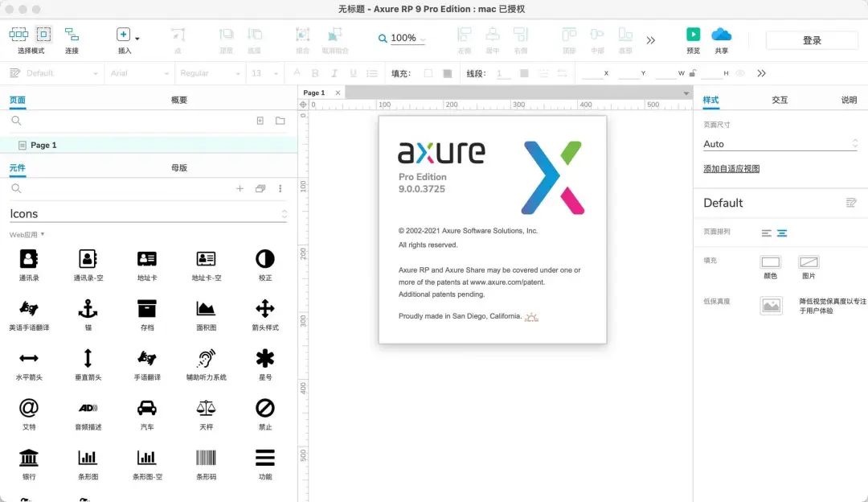
Task: Select center page alignment
Action: pyautogui.click(x=782, y=233)
